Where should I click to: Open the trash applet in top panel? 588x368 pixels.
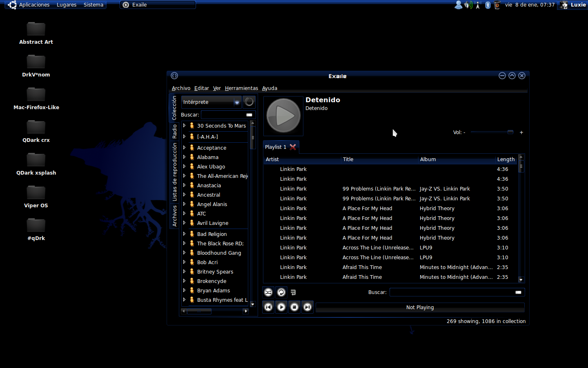[x=497, y=5]
